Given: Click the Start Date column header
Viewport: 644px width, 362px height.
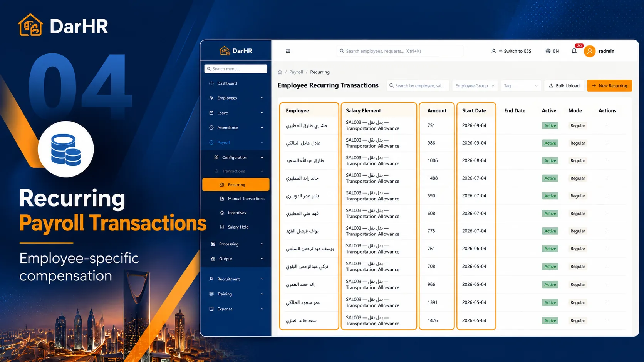Looking at the screenshot, I should tap(474, 111).
